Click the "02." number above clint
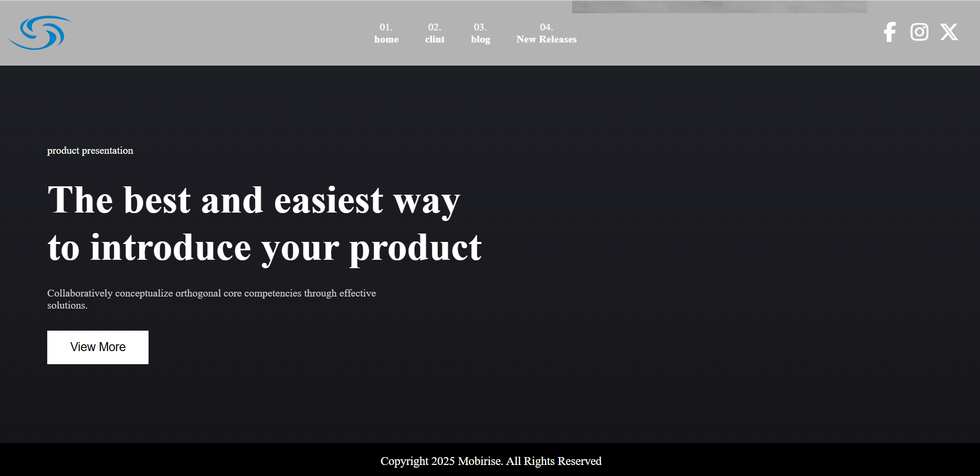Screen dimensions: 980x476 (x=435, y=27)
